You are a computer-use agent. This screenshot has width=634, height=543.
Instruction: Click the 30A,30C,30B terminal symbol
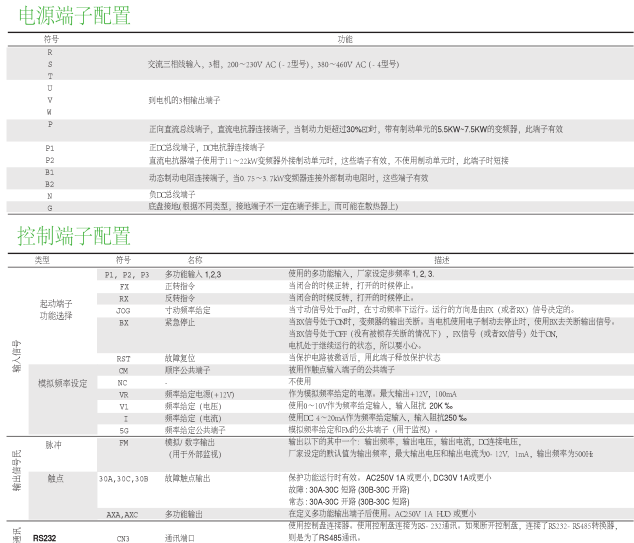[123, 478]
